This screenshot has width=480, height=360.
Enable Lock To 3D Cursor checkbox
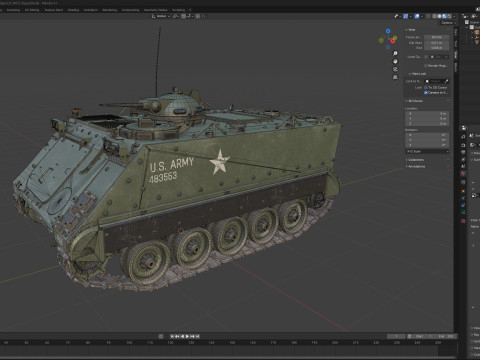coord(426,87)
